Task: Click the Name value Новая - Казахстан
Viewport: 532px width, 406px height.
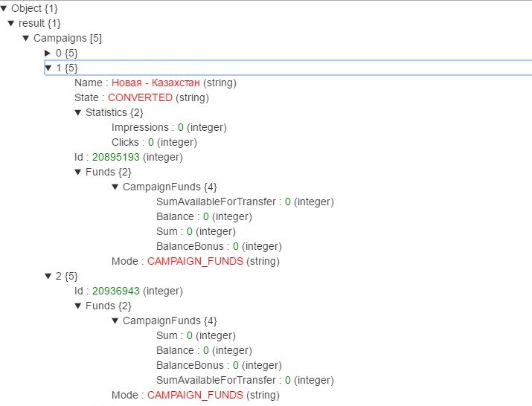Action: pyautogui.click(x=156, y=83)
